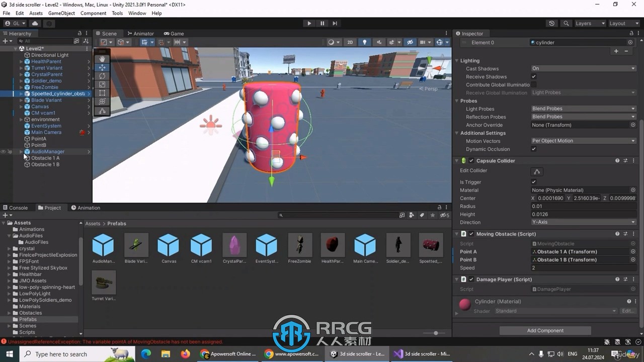The height and width of the screenshot is (362, 644).
Task: Expand the environment object in Hierarchy
Action: pyautogui.click(x=21, y=120)
